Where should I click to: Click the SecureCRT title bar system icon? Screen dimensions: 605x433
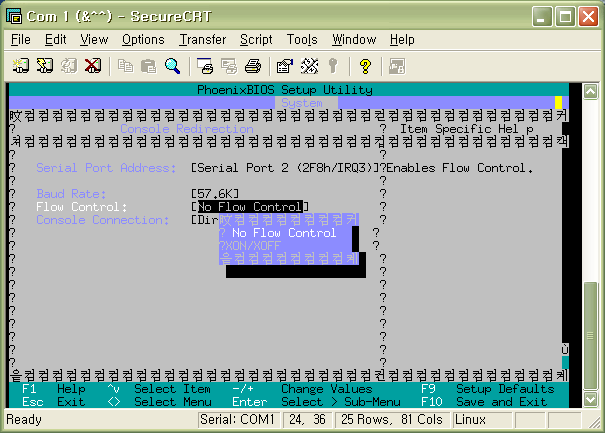(14, 16)
